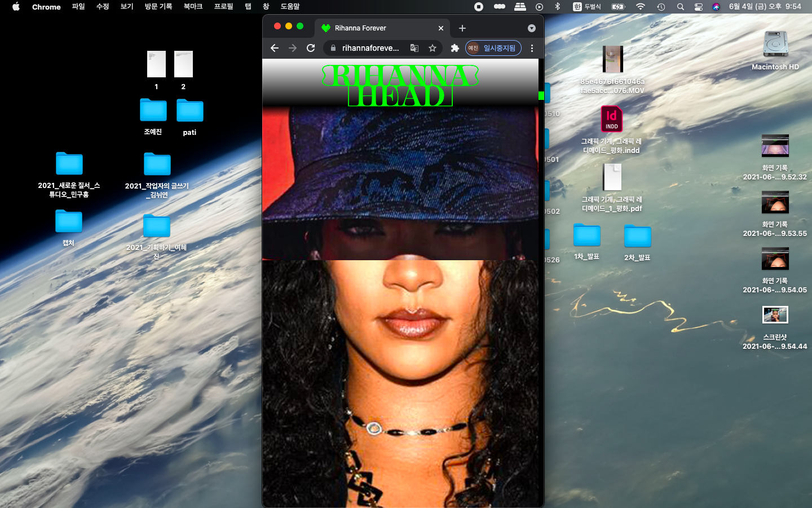
Task: Select 스크린샷 file ending 9.54.44
Action: click(x=775, y=314)
